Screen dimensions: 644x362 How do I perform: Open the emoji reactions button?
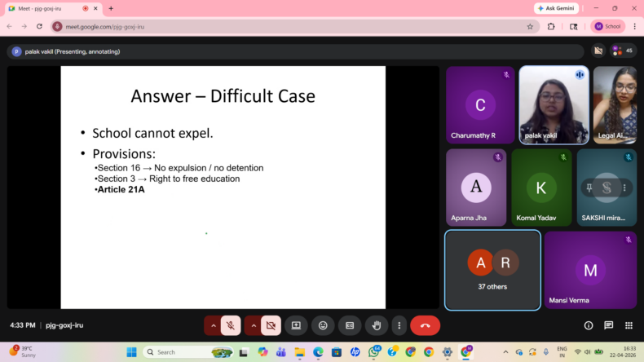click(x=323, y=325)
